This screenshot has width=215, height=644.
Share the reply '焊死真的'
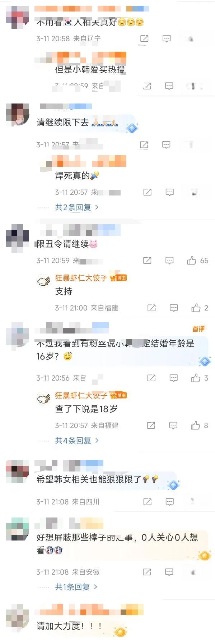(148, 192)
